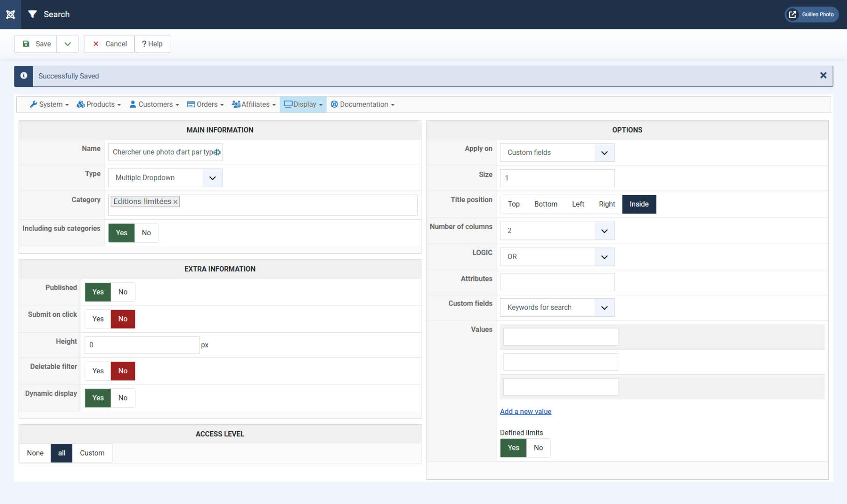Image resolution: width=847 pixels, height=504 pixels.
Task: Click the Search filter funnel icon
Action: [x=32, y=14]
